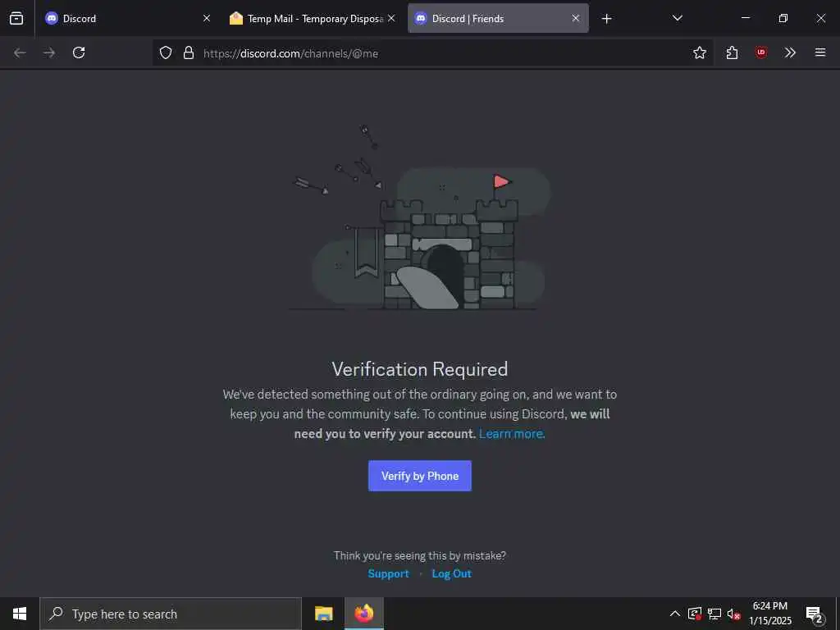Viewport: 840px width, 630px height.
Task: Open File Explorer from taskbar
Action: tap(323, 614)
